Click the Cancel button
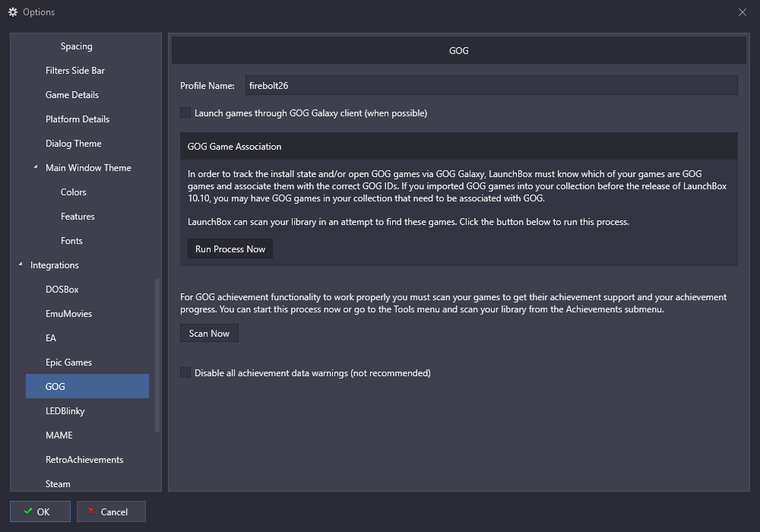Screen dimensions: 760x532 tap(111, 511)
